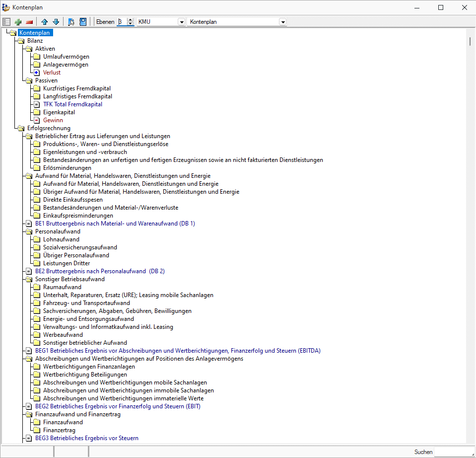The width and height of the screenshot is (476, 458).
Task: Click the green plus add icon
Action: 18,22
